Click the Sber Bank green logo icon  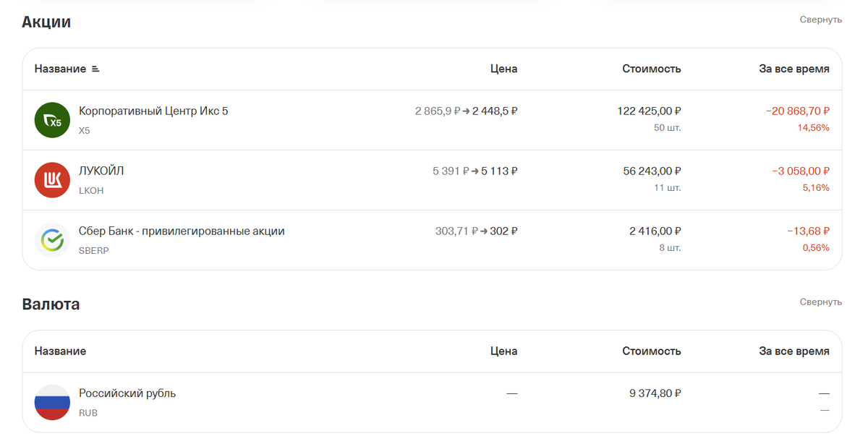click(52, 240)
